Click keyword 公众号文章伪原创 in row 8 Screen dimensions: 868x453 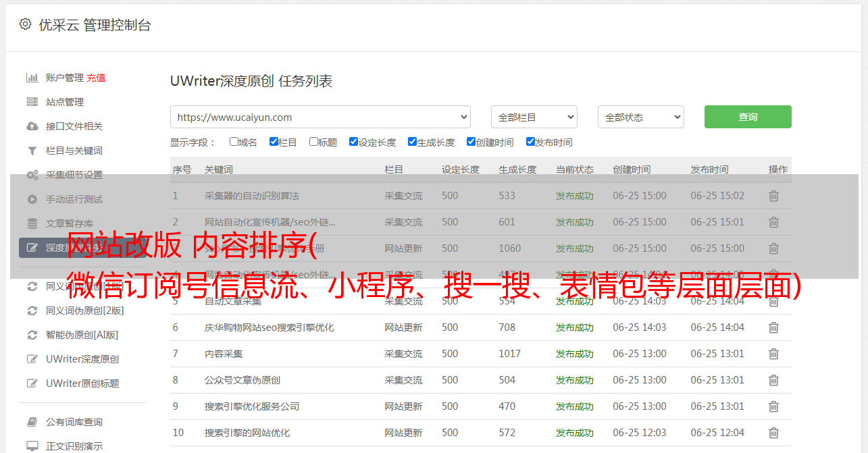(242, 380)
